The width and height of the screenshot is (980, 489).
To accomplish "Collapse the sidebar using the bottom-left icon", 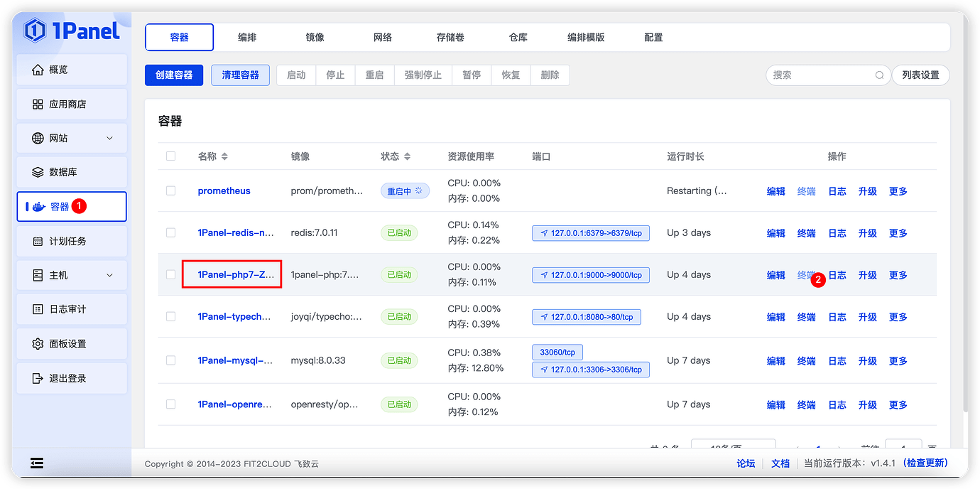I will (36, 463).
